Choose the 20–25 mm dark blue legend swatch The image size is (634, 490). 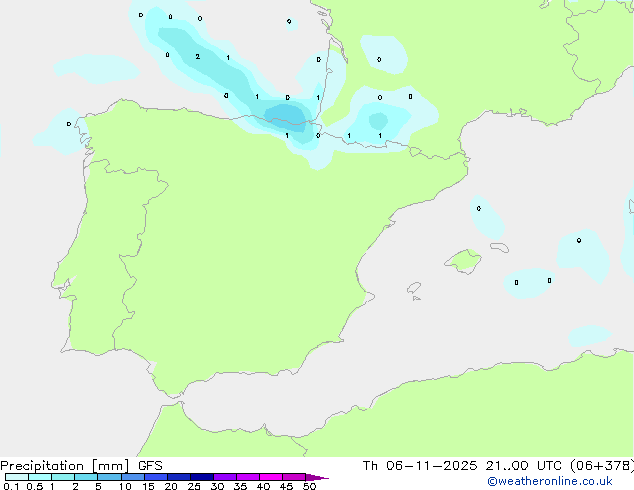(179, 477)
